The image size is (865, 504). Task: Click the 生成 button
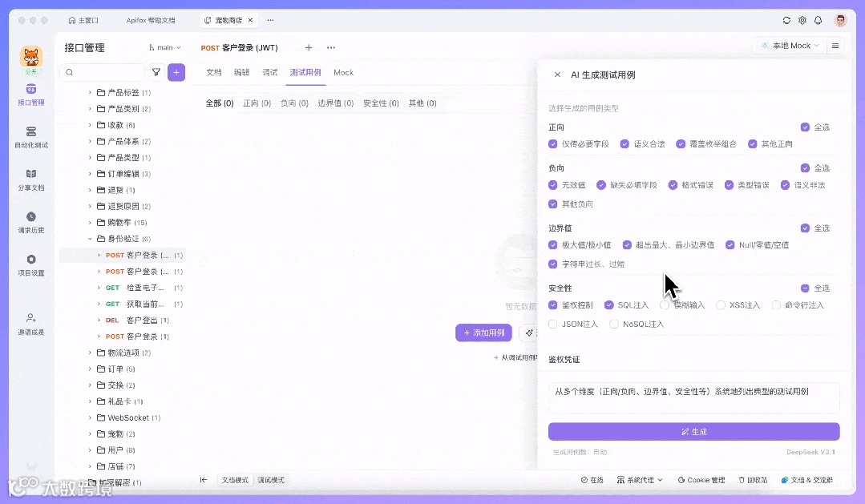click(x=694, y=432)
